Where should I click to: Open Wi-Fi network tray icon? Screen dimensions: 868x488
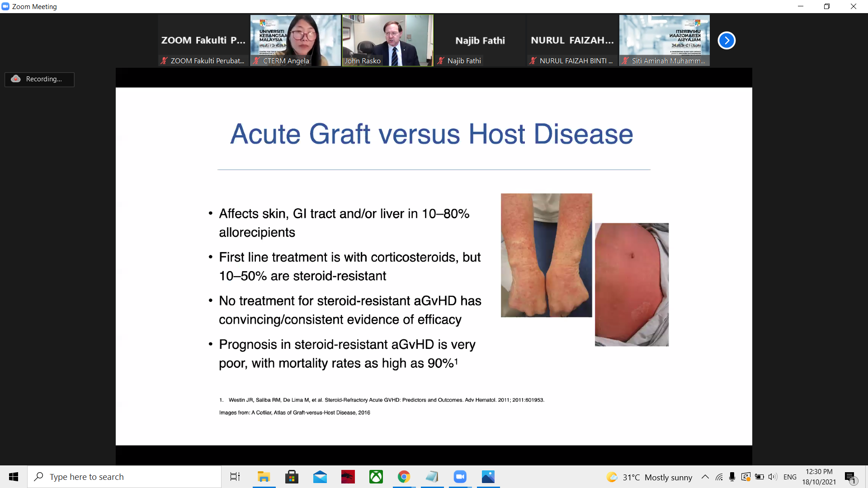pos(719,477)
